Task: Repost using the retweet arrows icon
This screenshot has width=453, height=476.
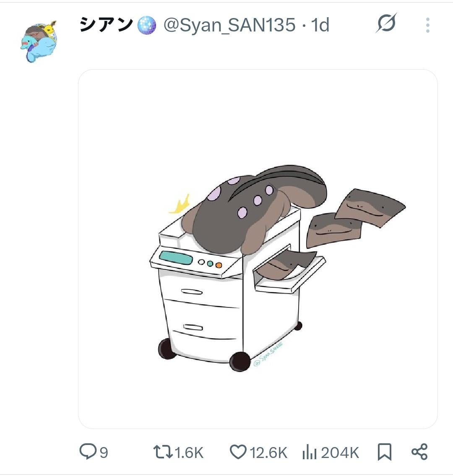Action: pos(163,452)
